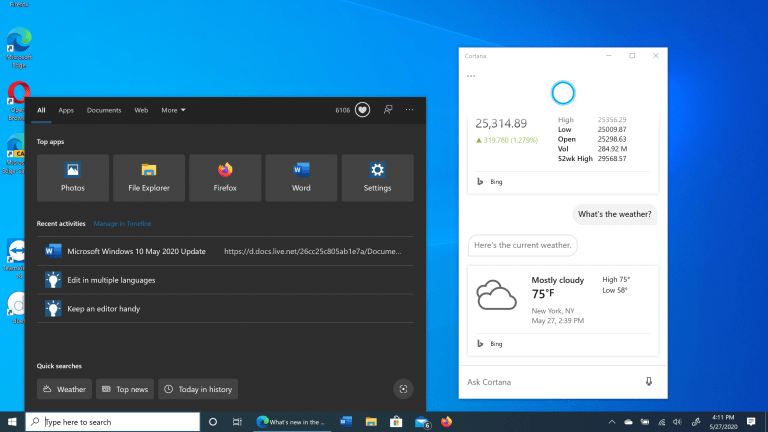Switch to the Documents search tab
Viewport: 768px width, 432px height.
104,110
